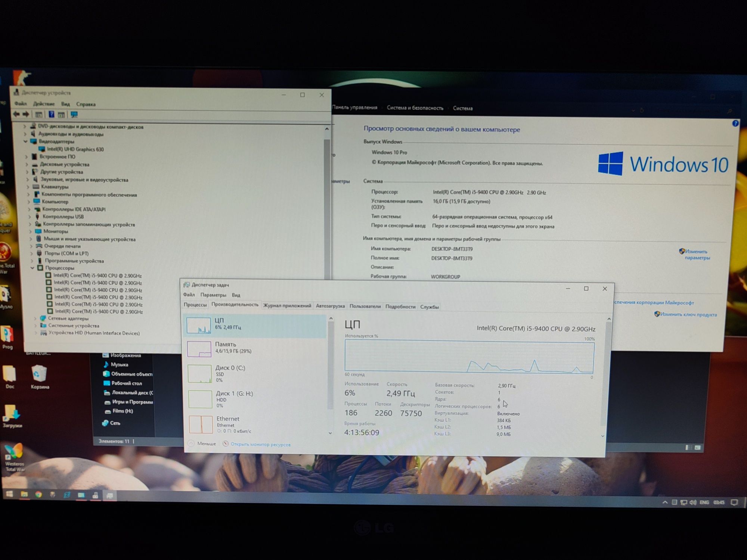Open Вид menu in Task Manager
This screenshot has width=747, height=560.
(236, 295)
